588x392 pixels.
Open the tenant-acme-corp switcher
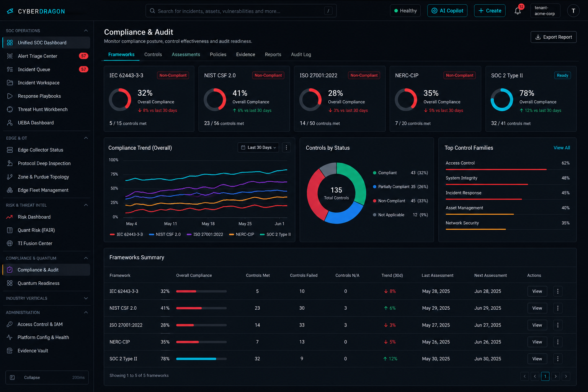coord(545,11)
